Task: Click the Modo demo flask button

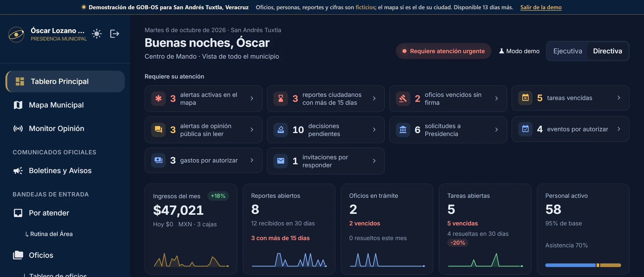Action: click(519, 51)
